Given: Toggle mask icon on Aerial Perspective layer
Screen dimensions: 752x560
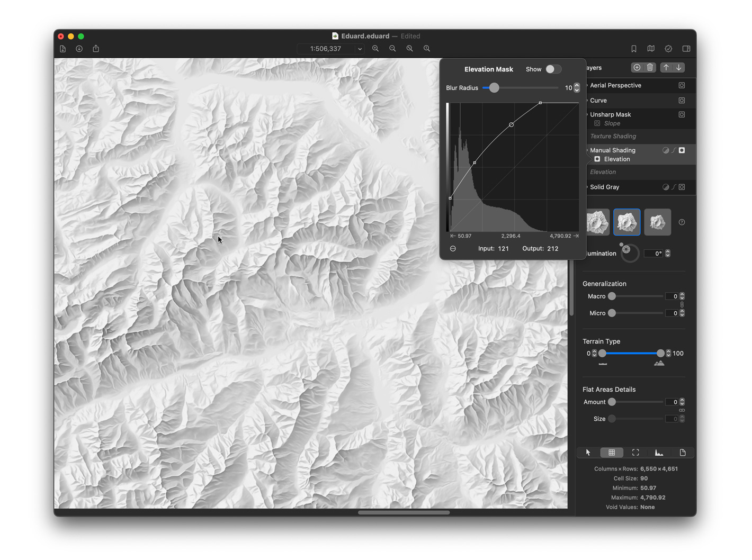Looking at the screenshot, I should tap(682, 85).
